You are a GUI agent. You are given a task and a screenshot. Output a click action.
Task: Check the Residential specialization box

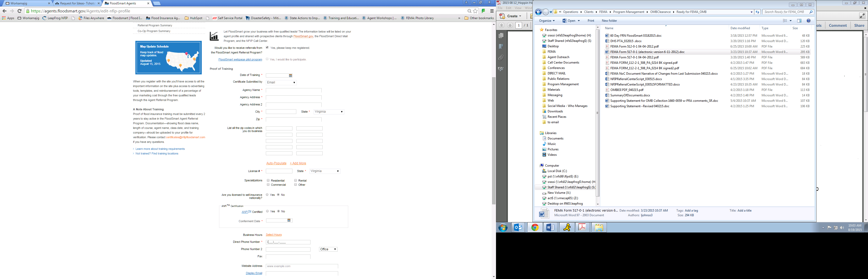click(268, 180)
